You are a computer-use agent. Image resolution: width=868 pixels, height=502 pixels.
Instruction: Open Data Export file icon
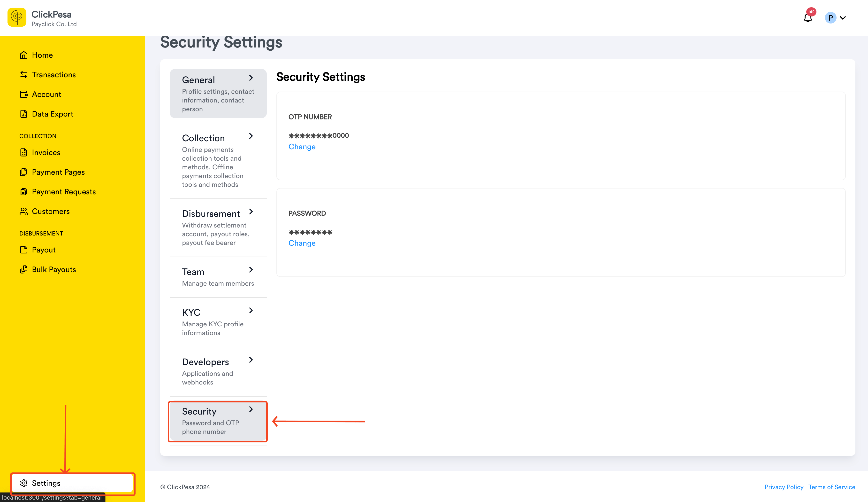[x=24, y=114]
